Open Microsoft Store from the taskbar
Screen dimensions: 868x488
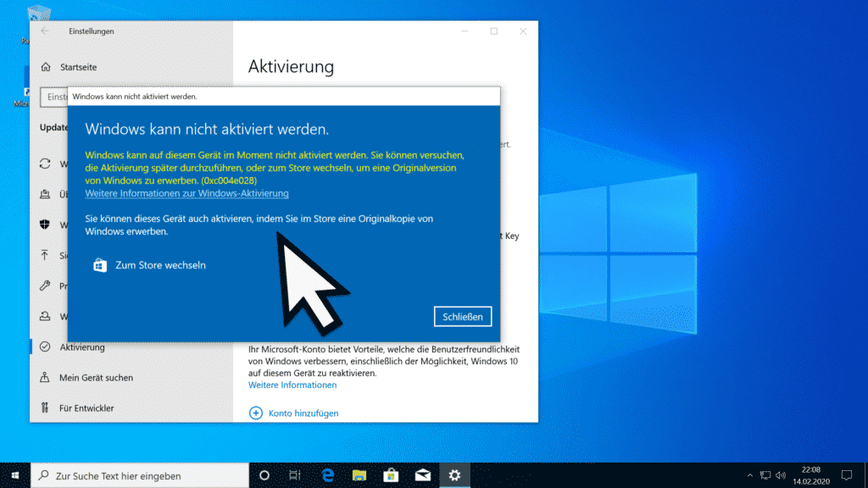(x=391, y=475)
